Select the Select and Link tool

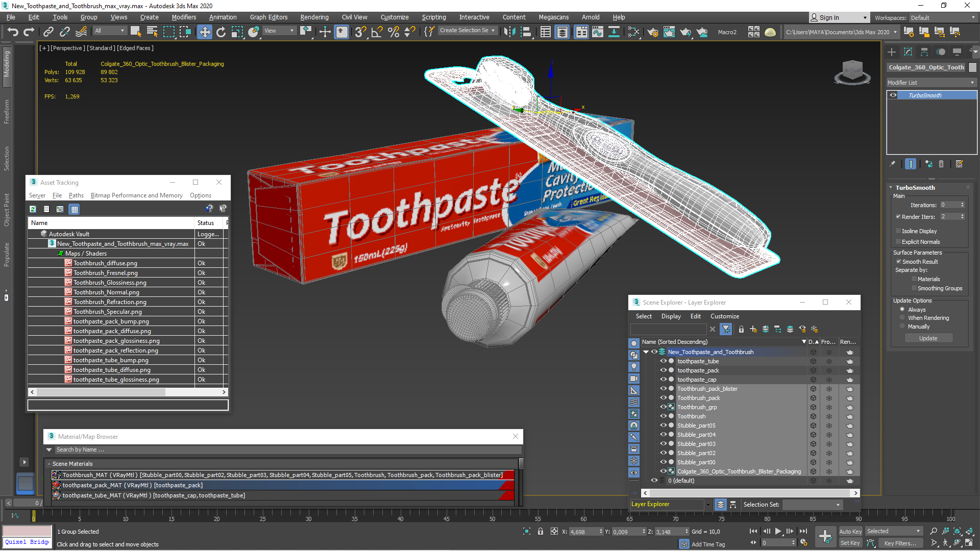(48, 32)
